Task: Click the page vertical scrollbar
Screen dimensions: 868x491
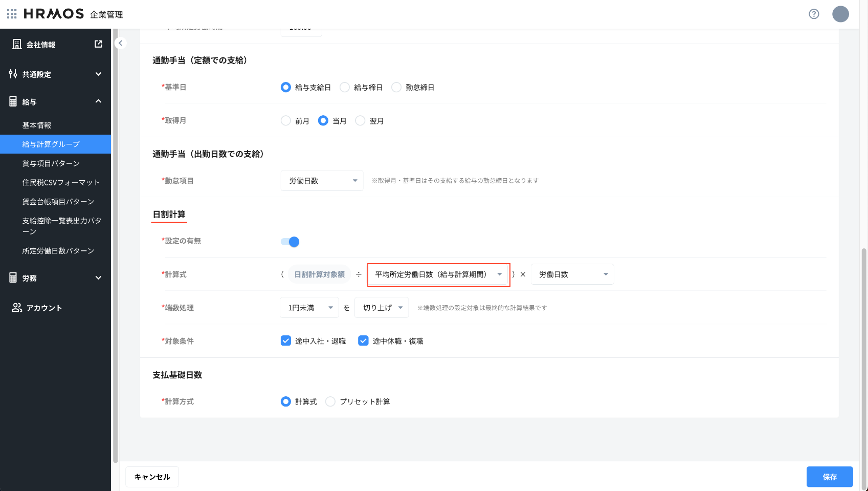Action: (x=864, y=358)
